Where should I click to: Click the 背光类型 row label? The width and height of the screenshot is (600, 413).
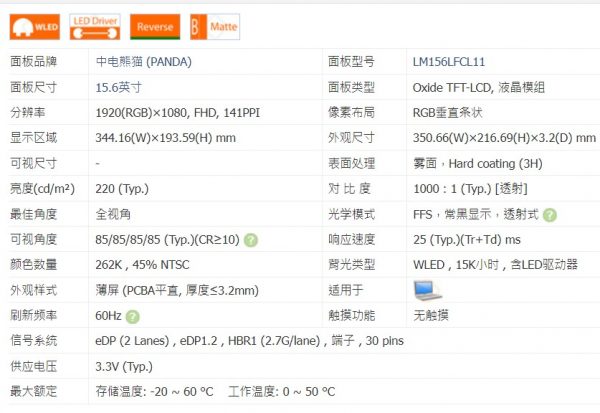point(351,265)
